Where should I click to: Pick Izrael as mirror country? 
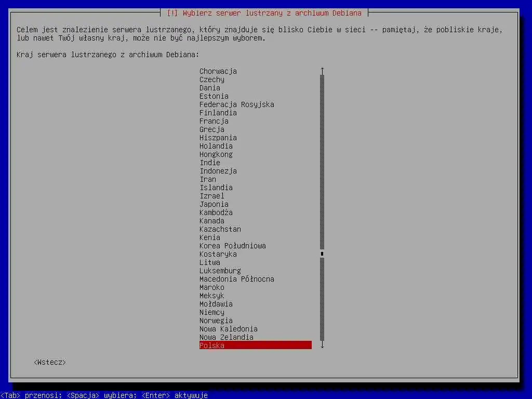point(212,196)
